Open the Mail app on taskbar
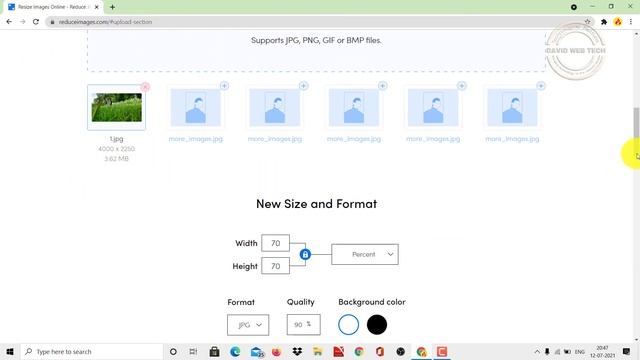 tap(256, 351)
